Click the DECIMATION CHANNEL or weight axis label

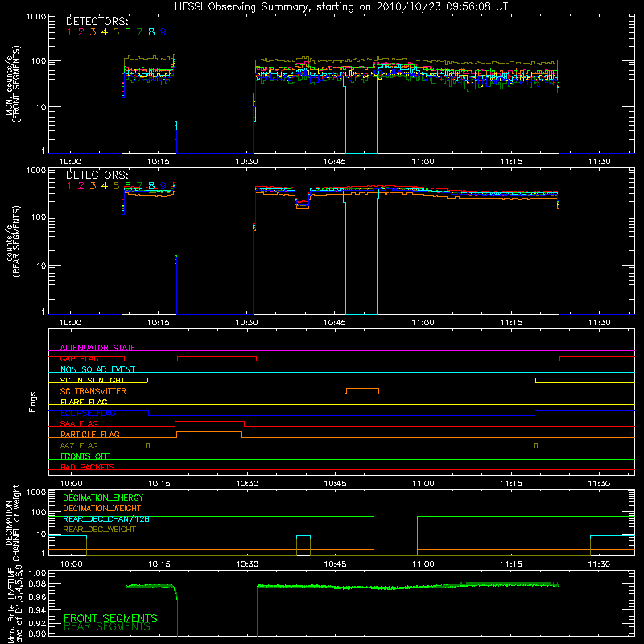coord(12,522)
